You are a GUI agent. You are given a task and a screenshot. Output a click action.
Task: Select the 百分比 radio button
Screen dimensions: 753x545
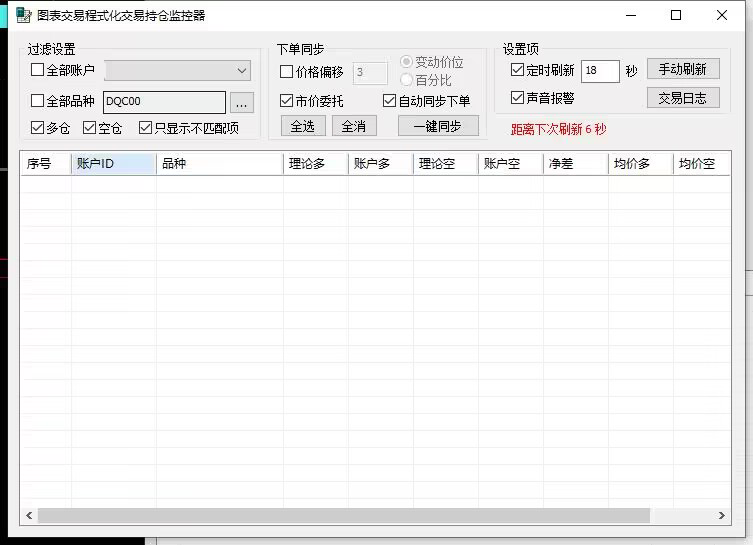pyautogui.click(x=406, y=80)
